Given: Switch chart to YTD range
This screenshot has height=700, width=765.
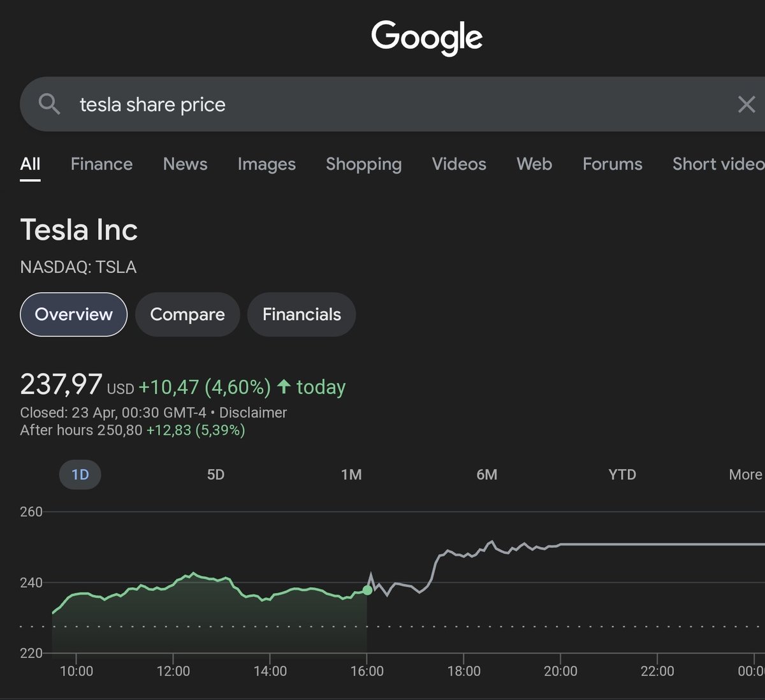Looking at the screenshot, I should [622, 474].
